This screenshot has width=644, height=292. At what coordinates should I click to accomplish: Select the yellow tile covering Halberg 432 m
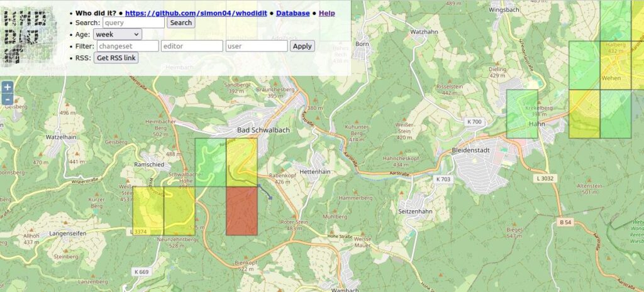click(615, 65)
